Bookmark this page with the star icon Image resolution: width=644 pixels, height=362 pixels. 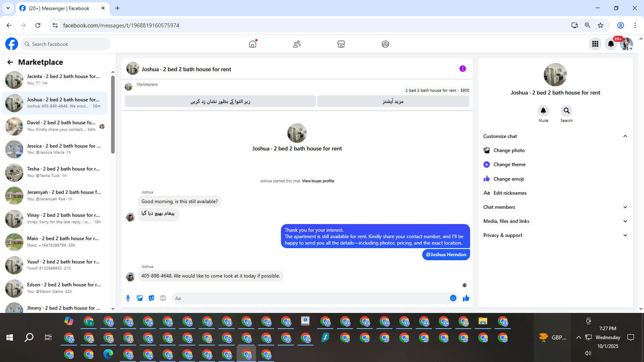pos(601,25)
